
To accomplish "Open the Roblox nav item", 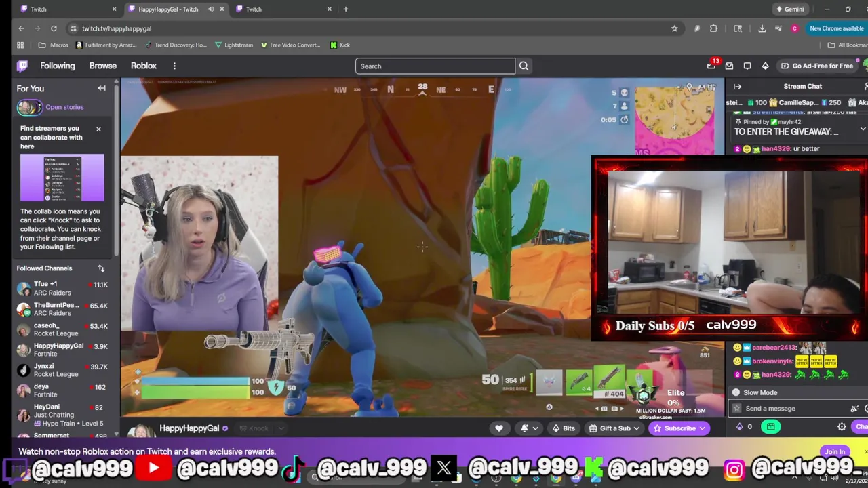I will coord(144,66).
